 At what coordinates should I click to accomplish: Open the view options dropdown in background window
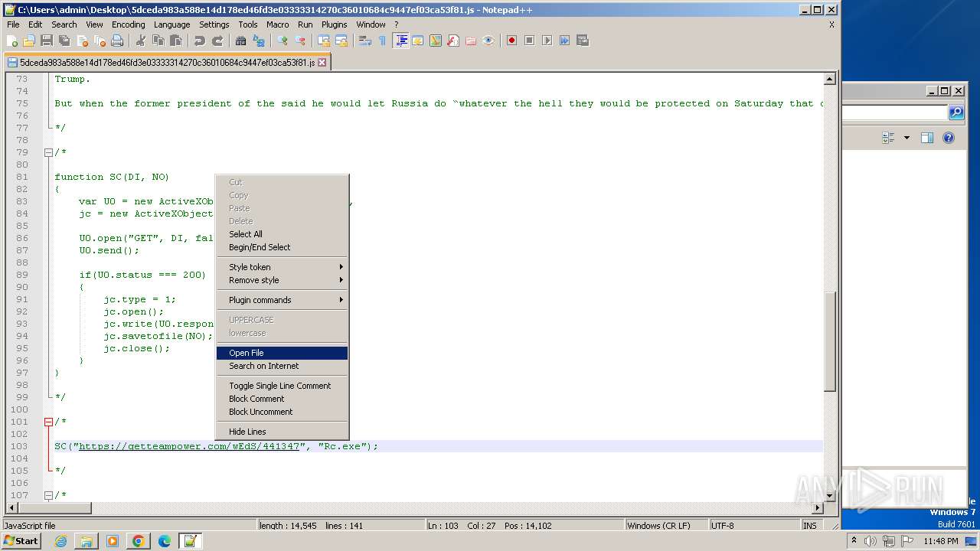pyautogui.click(x=907, y=138)
